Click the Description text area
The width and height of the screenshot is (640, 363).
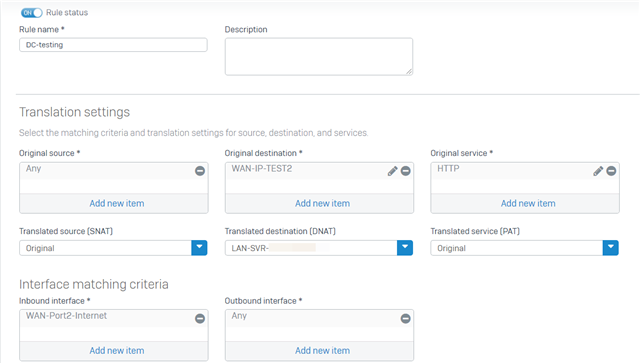coord(319,56)
